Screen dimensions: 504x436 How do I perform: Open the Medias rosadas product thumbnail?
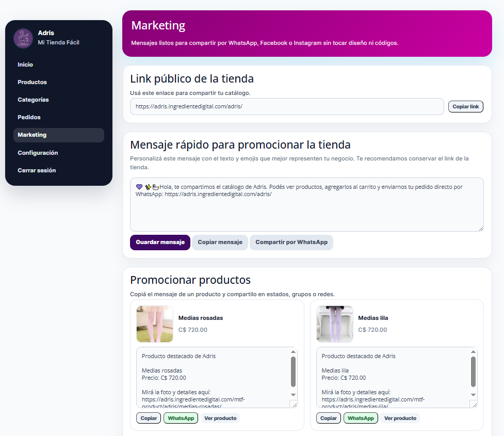(155, 324)
